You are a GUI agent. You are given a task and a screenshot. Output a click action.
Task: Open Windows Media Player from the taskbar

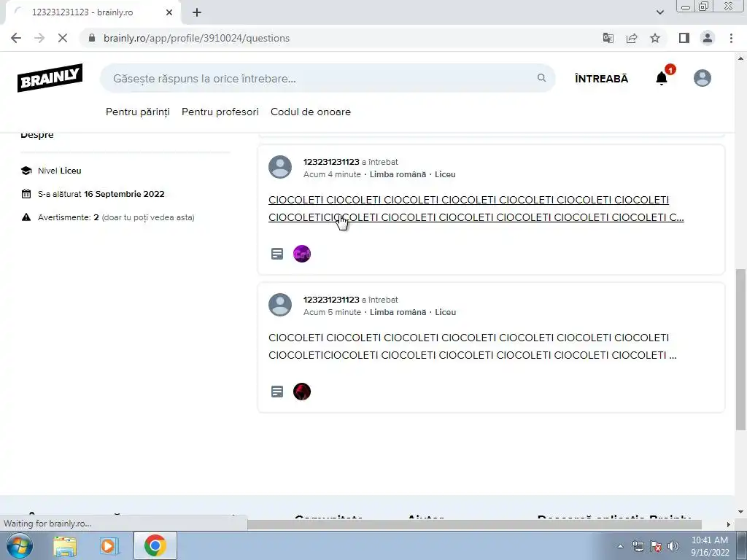tap(109, 545)
